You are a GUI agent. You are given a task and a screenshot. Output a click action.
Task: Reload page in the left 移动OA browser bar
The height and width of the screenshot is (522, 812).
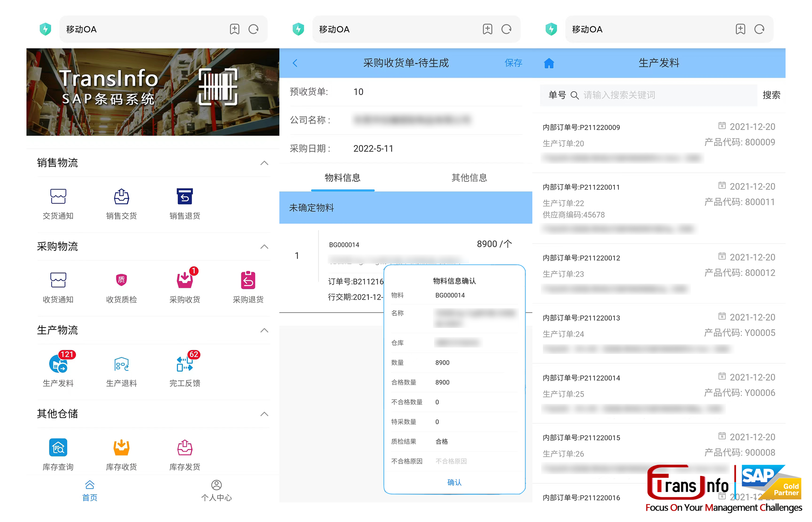coord(253,29)
